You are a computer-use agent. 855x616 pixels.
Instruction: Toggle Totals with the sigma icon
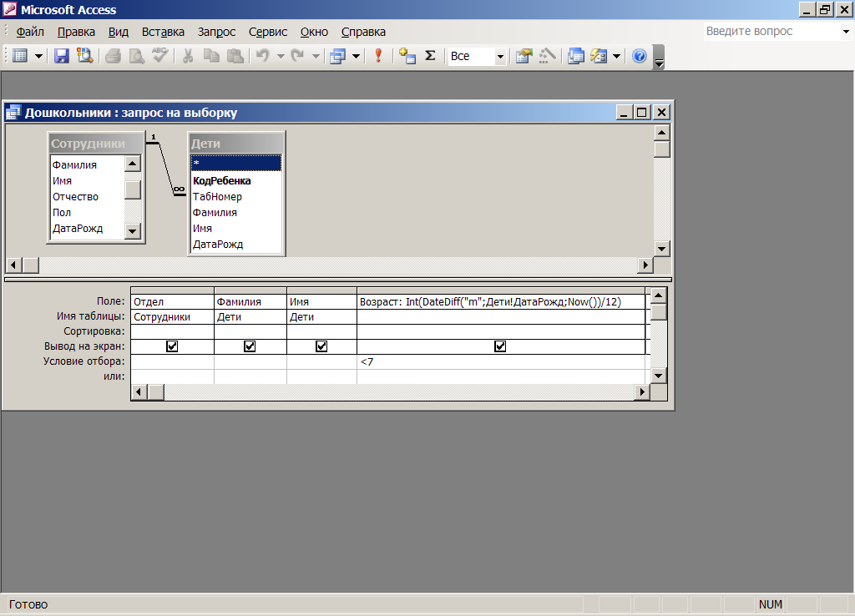430,56
